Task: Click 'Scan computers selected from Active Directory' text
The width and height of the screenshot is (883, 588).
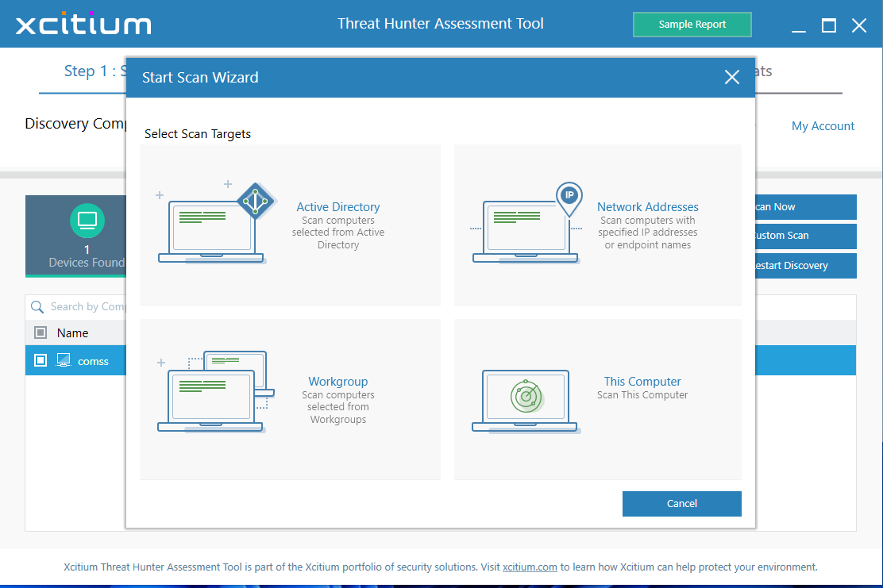Action: [x=338, y=233]
